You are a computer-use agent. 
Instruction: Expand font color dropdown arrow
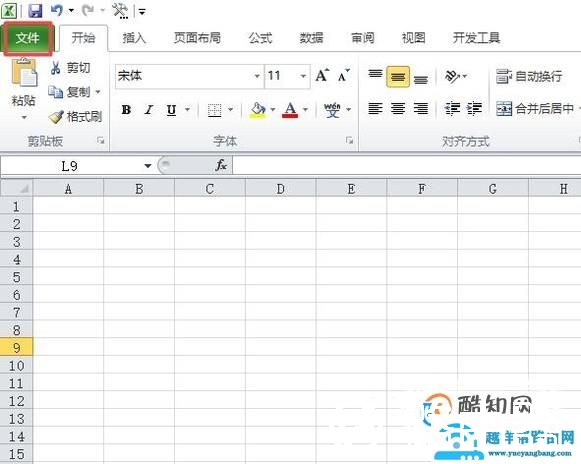(x=306, y=109)
